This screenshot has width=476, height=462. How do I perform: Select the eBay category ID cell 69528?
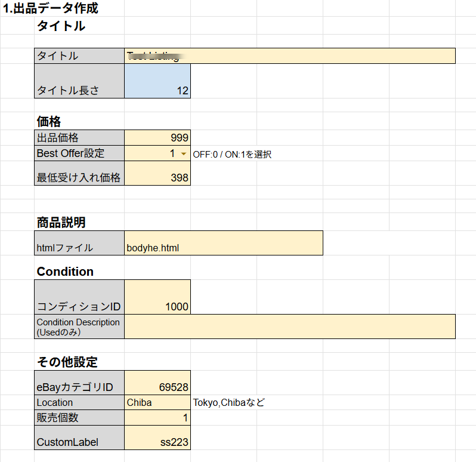point(157,383)
